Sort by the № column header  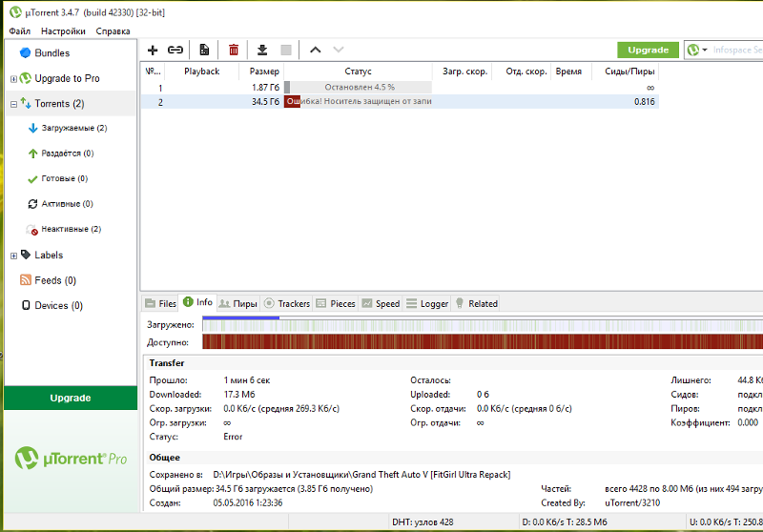click(x=153, y=72)
